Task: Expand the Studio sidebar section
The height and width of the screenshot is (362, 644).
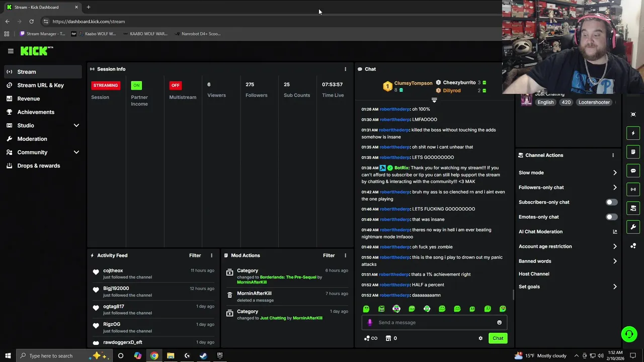Action: (x=76, y=126)
